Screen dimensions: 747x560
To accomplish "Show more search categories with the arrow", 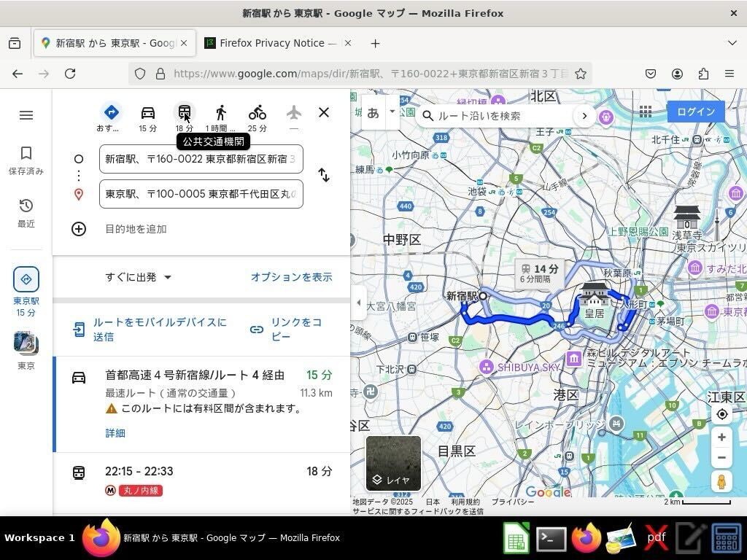I will tap(584, 116).
